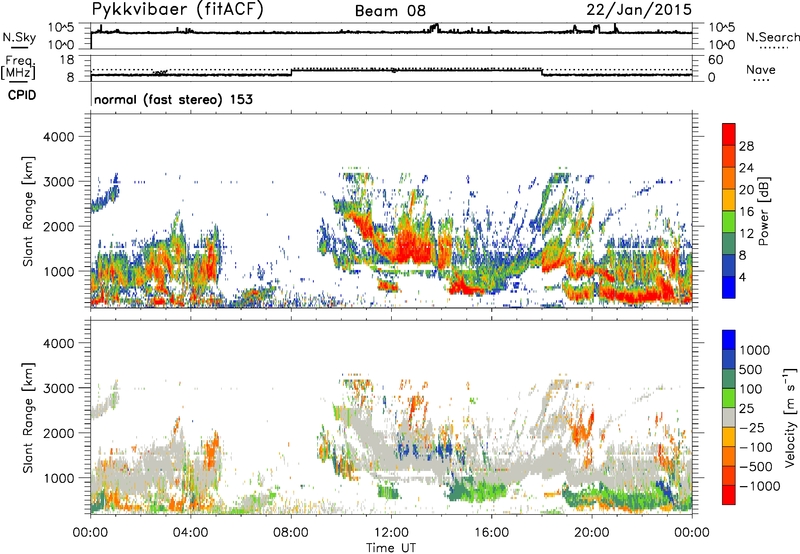
Task: Click the '28' power colorbar tick
Action: click(x=746, y=146)
